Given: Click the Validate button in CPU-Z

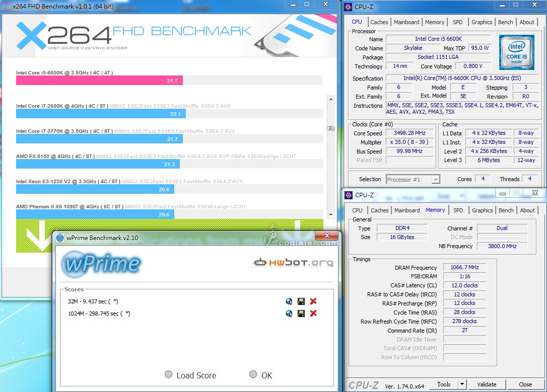Looking at the screenshot, I should (x=487, y=384).
